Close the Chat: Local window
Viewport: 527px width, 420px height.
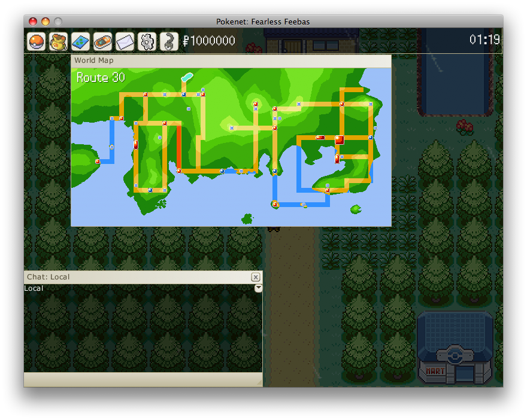[256, 277]
